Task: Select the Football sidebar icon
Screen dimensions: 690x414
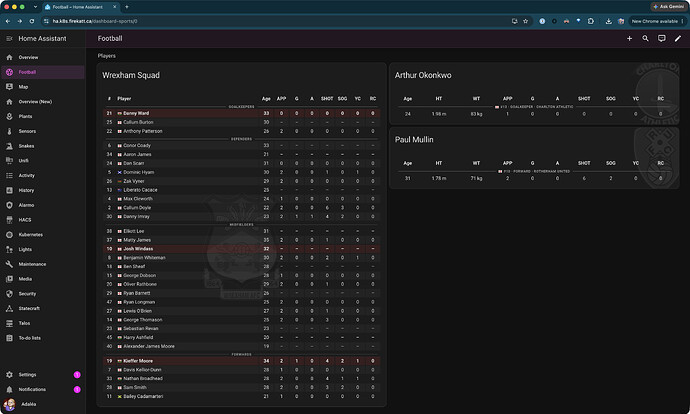Action: [9, 72]
